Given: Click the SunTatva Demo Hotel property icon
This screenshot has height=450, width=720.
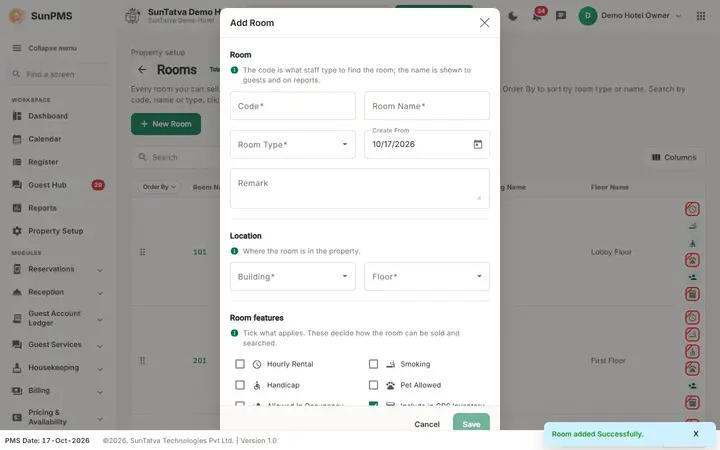Looking at the screenshot, I should 133,16.
